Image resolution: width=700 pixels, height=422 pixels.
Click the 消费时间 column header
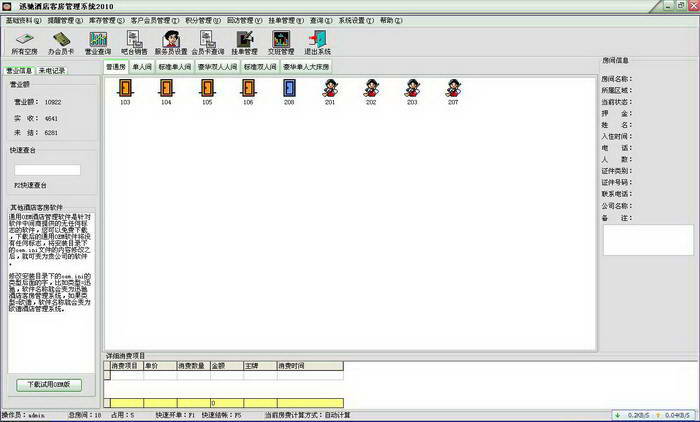pos(310,366)
